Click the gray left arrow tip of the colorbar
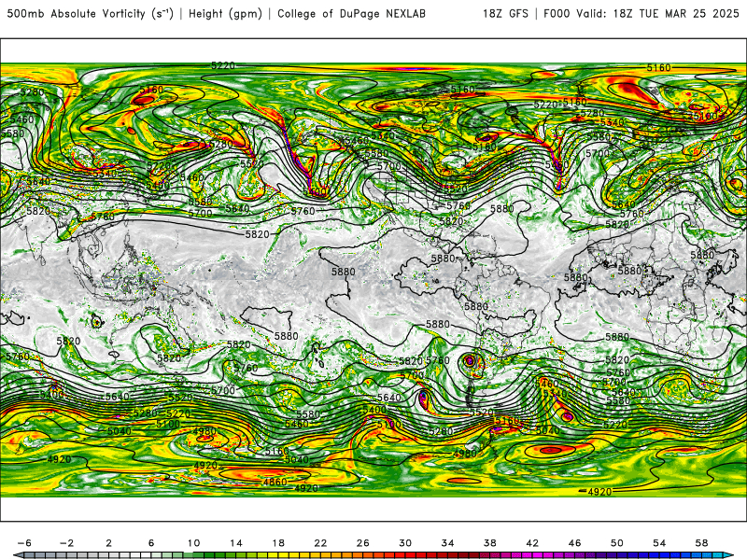Viewport: 747px width, 560px height. (17, 555)
